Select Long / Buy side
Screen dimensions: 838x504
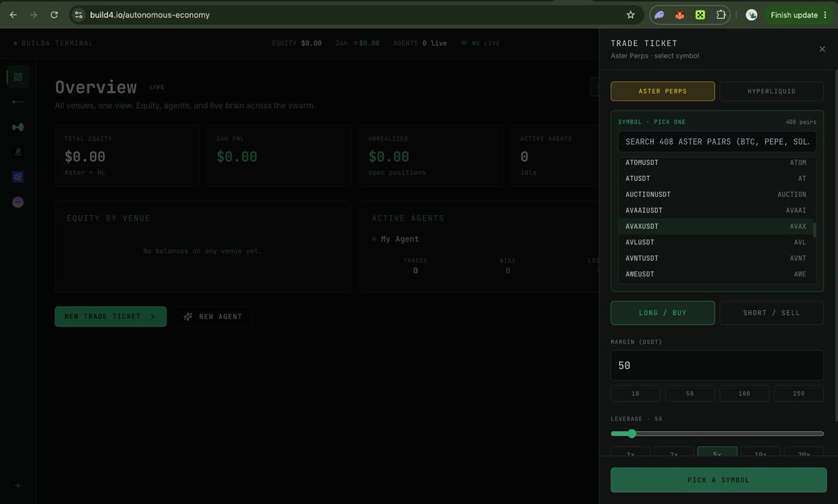pos(663,313)
